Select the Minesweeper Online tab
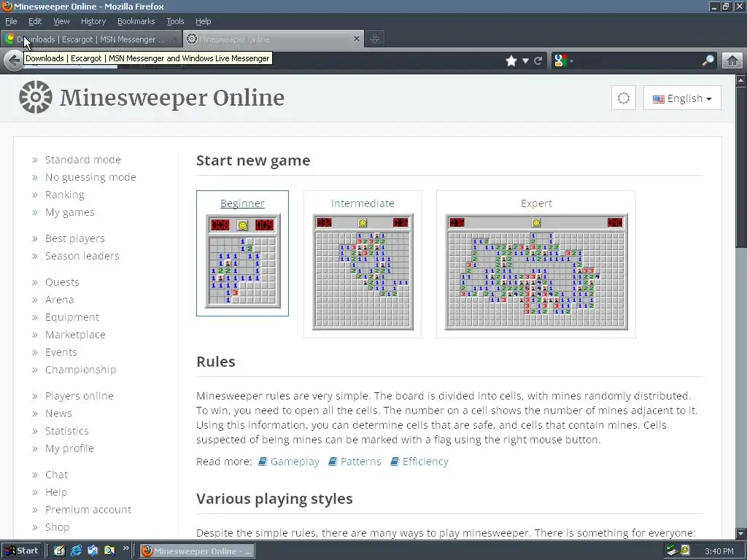 click(x=274, y=39)
